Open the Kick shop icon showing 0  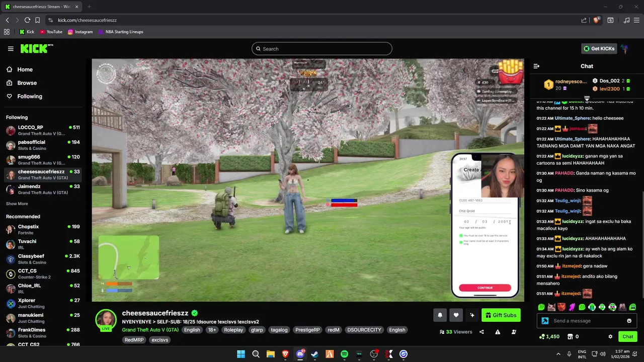coord(570,337)
